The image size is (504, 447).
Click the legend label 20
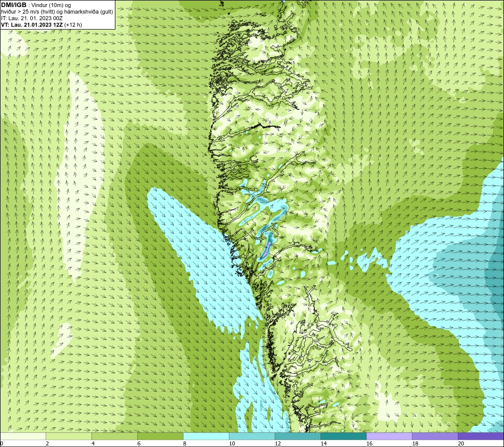(461, 443)
